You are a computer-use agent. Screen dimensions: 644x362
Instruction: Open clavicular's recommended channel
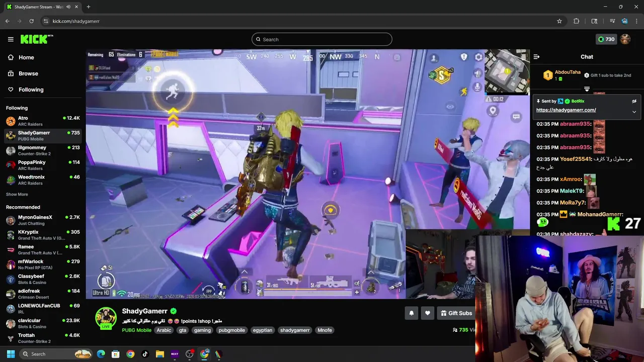tap(43, 323)
